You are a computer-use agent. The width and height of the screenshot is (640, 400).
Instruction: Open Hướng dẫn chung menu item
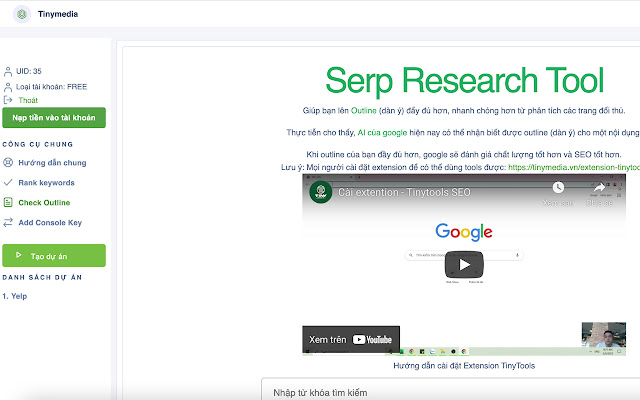tap(52, 162)
